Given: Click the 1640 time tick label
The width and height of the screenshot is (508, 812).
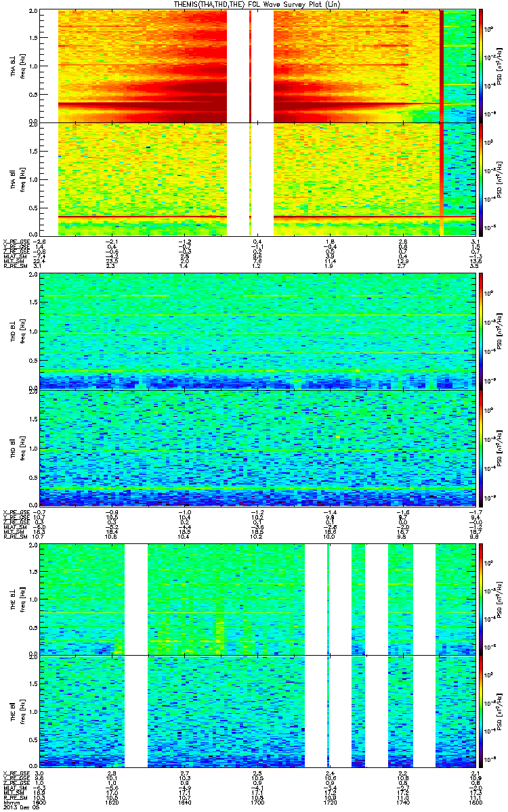Looking at the screenshot, I should coord(185,802).
